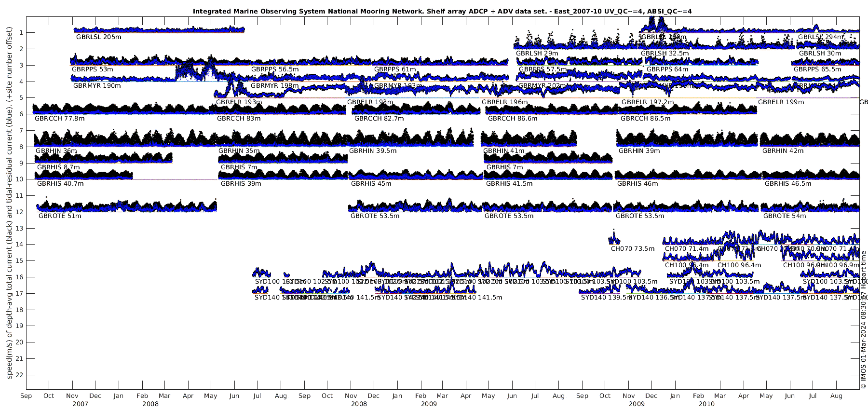Image resolution: width=868 pixels, height=410 pixels.
Task: Click the 'GBRHIS 46.5m' label
Action: click(x=788, y=184)
